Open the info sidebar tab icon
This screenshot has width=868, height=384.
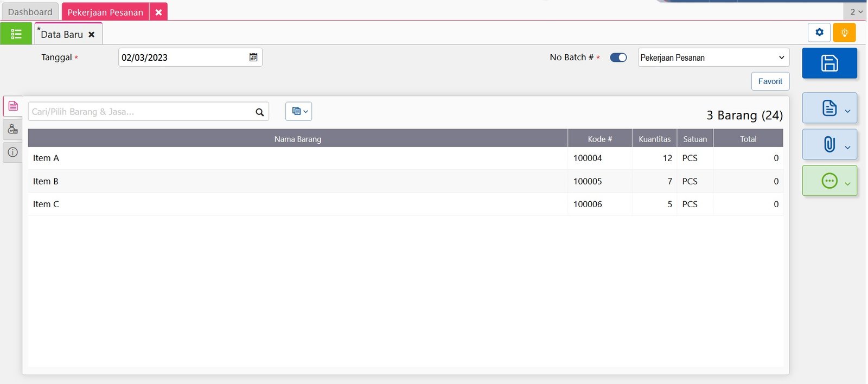coord(13,152)
